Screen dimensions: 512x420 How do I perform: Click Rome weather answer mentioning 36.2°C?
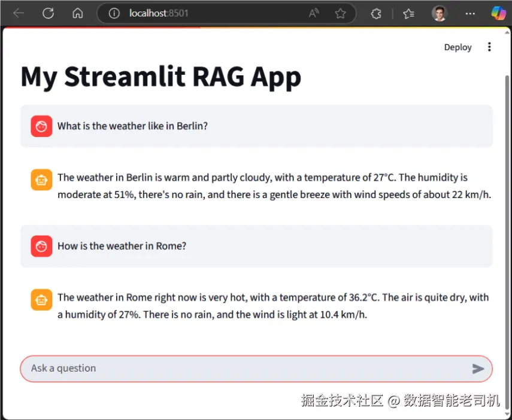[273, 306]
